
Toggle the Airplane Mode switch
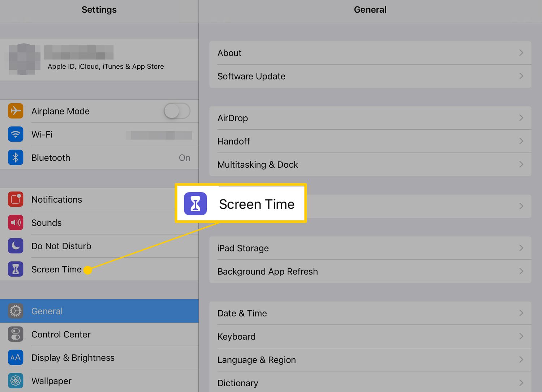pyautogui.click(x=177, y=111)
